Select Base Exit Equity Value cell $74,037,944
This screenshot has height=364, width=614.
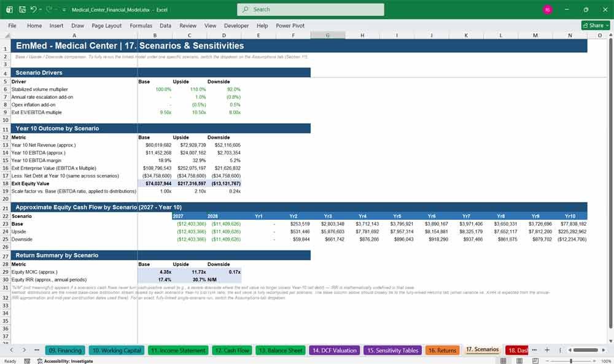pos(155,183)
